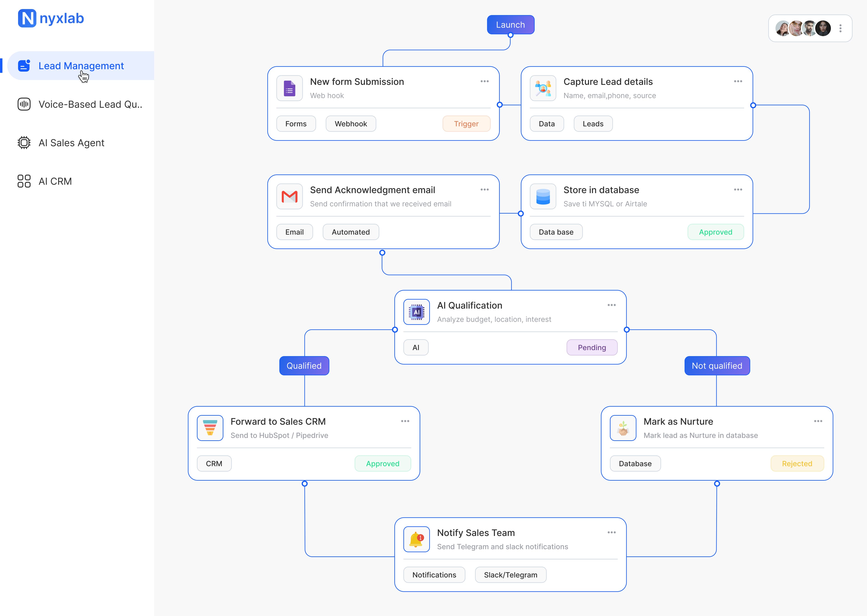The height and width of the screenshot is (616, 867).
Task: Open the AI Sales Agent section
Action: pyautogui.click(x=71, y=143)
